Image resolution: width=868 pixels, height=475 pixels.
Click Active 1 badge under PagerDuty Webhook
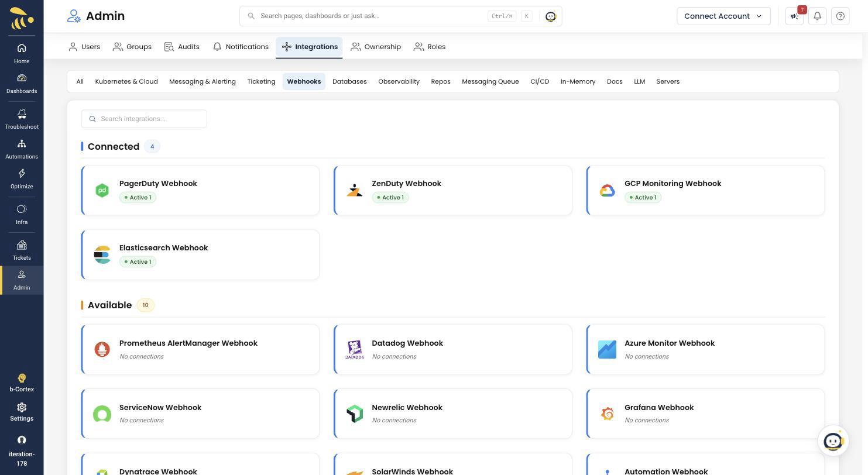[138, 198]
